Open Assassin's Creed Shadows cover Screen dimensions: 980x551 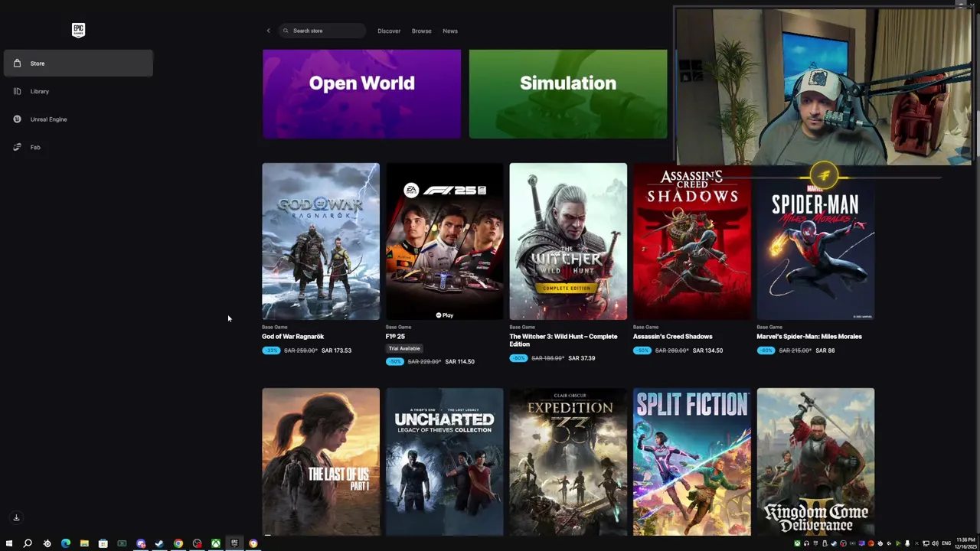(692, 241)
